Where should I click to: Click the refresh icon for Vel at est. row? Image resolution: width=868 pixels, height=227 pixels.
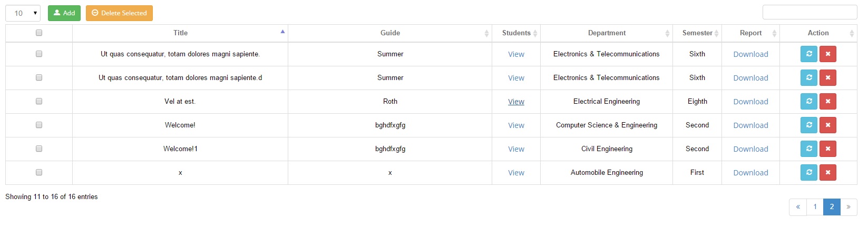click(x=809, y=101)
